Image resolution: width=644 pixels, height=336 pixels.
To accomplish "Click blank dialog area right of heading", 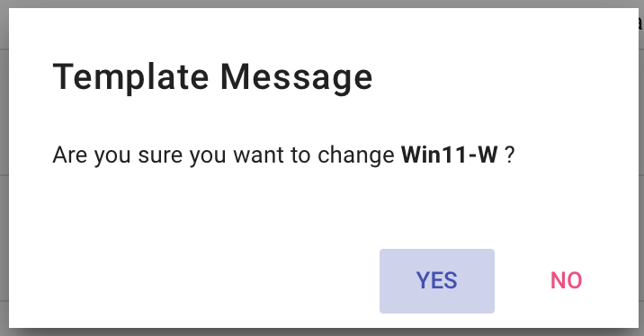I will coord(505,77).
